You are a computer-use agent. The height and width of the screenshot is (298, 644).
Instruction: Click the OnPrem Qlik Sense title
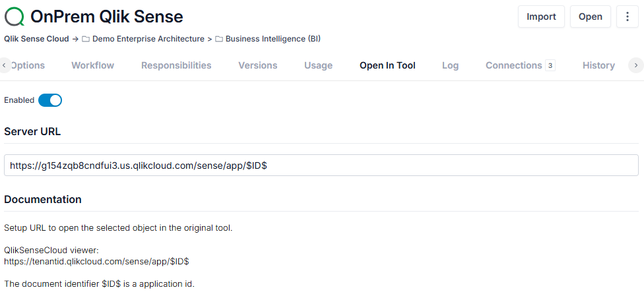pyautogui.click(x=107, y=17)
